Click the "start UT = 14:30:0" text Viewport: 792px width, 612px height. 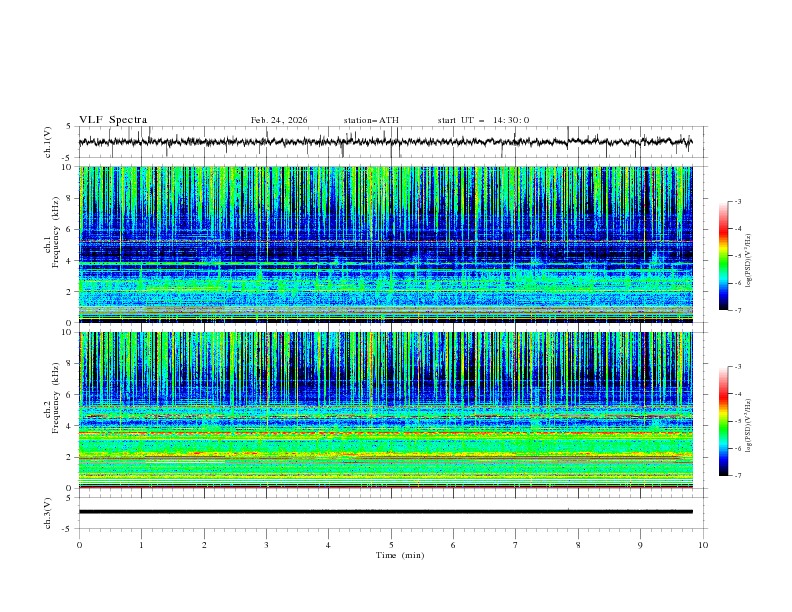click(x=483, y=120)
